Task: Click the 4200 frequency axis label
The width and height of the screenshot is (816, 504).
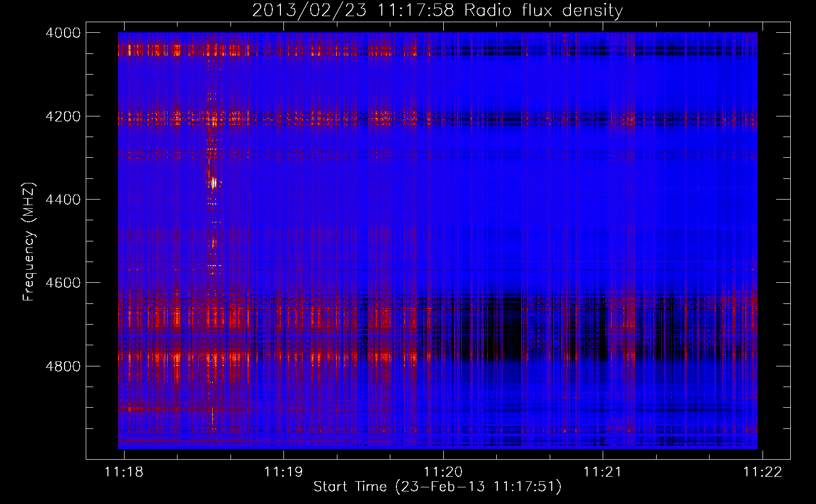Action: tap(63, 116)
